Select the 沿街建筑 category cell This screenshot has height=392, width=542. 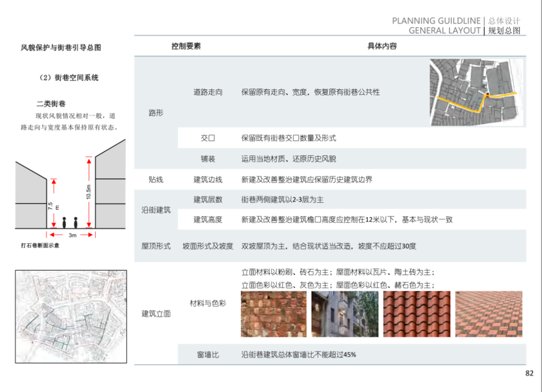[x=156, y=210]
